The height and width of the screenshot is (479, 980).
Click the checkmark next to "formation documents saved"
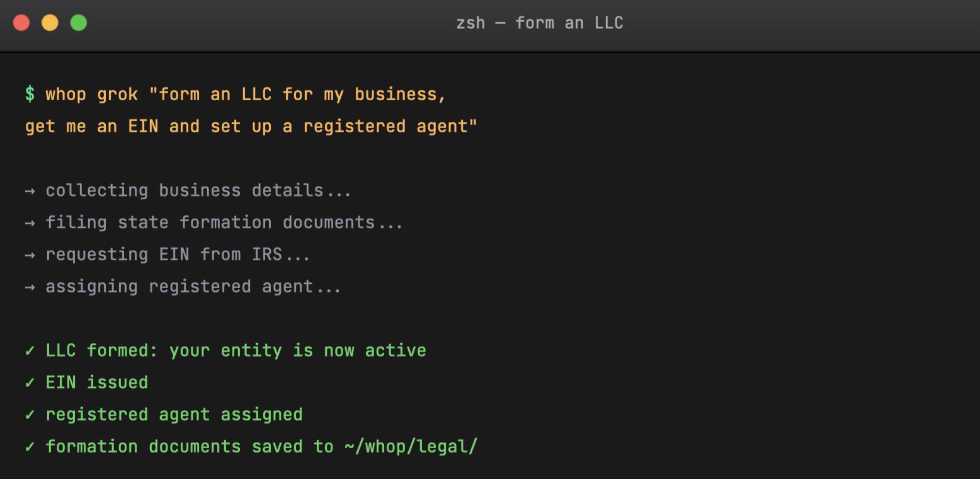pyautogui.click(x=30, y=447)
